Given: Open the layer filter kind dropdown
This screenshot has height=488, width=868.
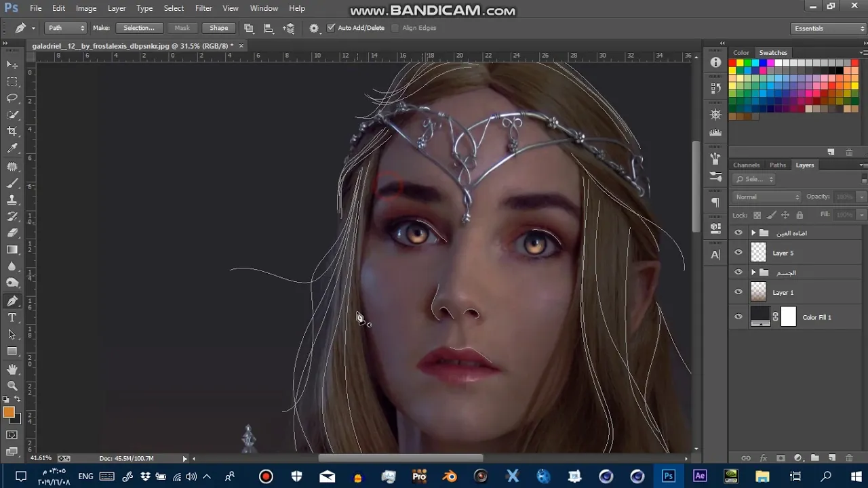Looking at the screenshot, I should 754,179.
